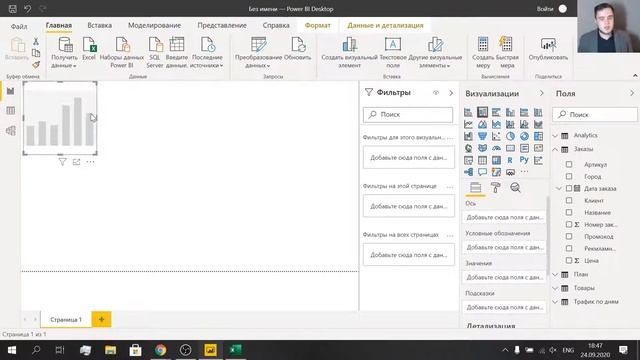Check the Номер зак... field
640x360 pixels.
(x=569, y=224)
